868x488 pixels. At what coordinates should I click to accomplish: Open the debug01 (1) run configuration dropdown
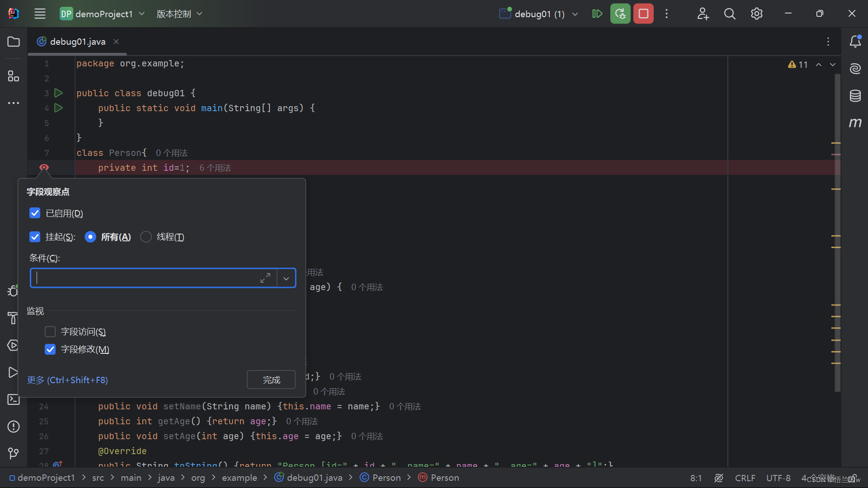(539, 14)
